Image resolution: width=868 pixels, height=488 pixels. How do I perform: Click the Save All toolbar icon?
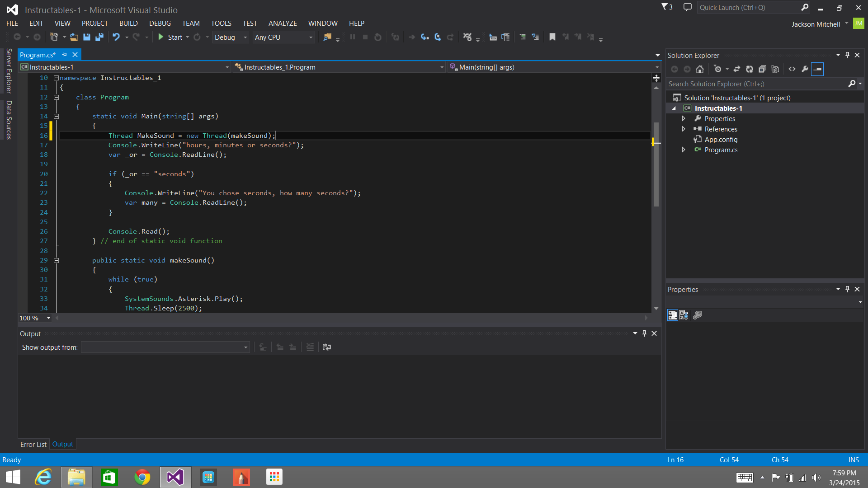pyautogui.click(x=99, y=37)
